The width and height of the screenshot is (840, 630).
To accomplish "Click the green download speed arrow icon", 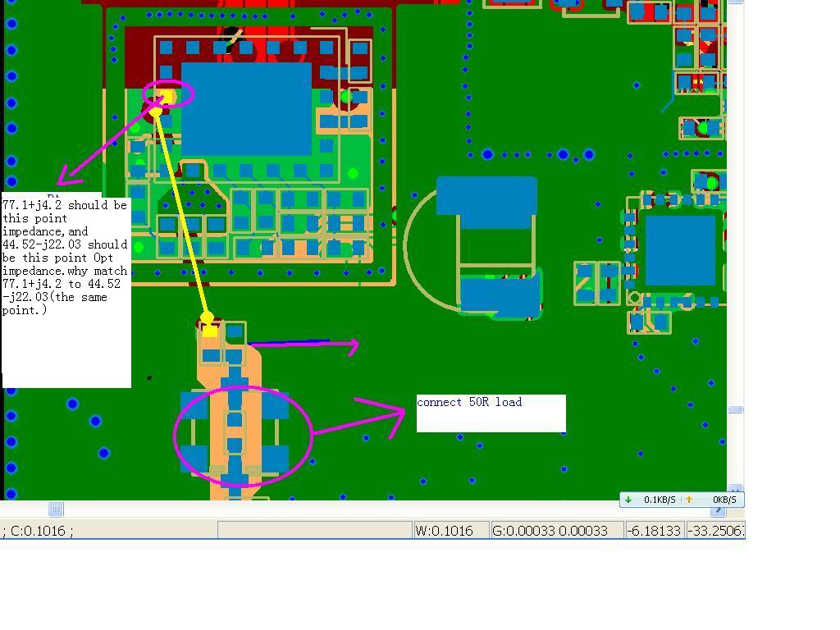I will click(x=628, y=500).
